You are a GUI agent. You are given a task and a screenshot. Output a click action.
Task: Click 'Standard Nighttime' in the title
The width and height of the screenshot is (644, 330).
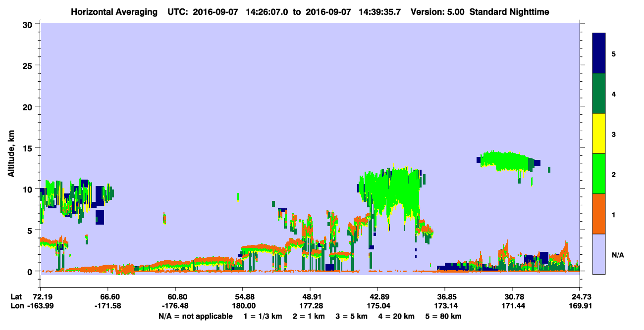(509, 12)
